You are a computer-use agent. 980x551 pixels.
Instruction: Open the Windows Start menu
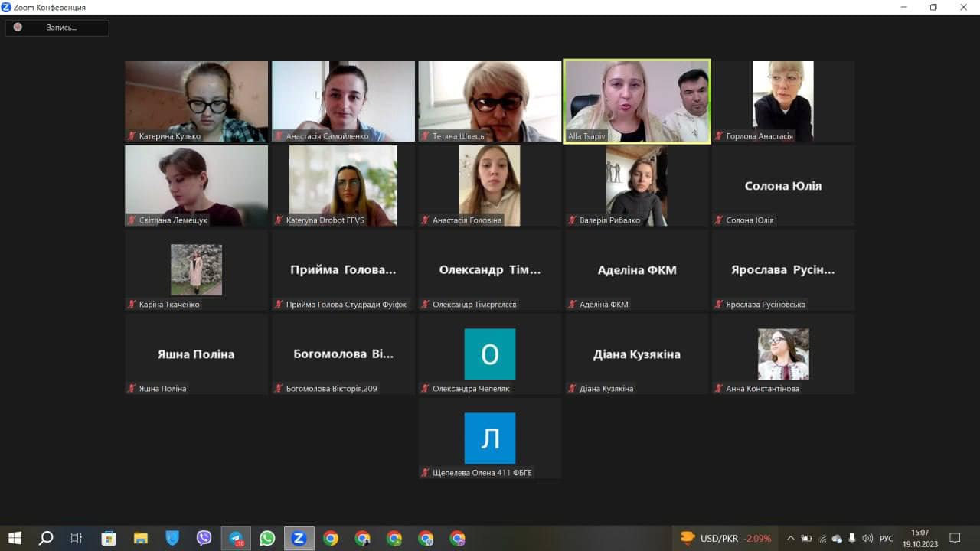(15, 538)
